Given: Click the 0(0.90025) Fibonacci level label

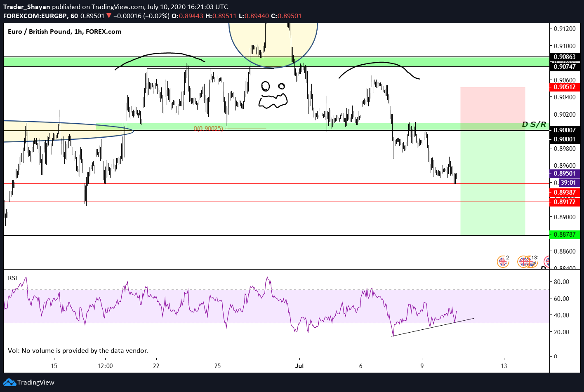Looking at the screenshot, I should click(208, 129).
